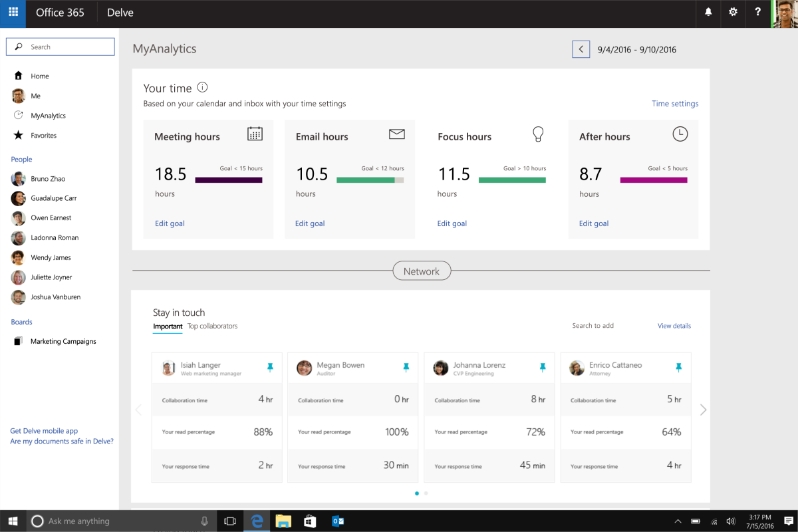Click the Meeting hours calendar icon

[255, 133]
